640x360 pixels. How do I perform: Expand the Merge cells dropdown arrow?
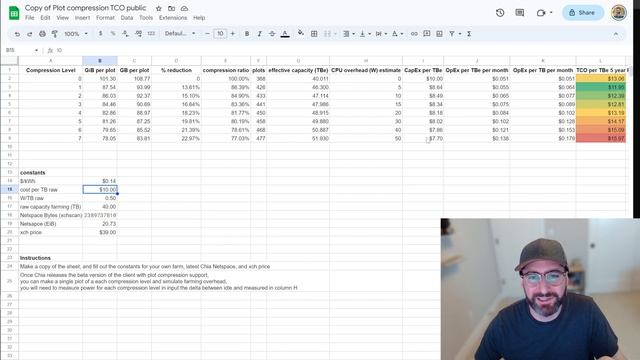click(x=335, y=33)
